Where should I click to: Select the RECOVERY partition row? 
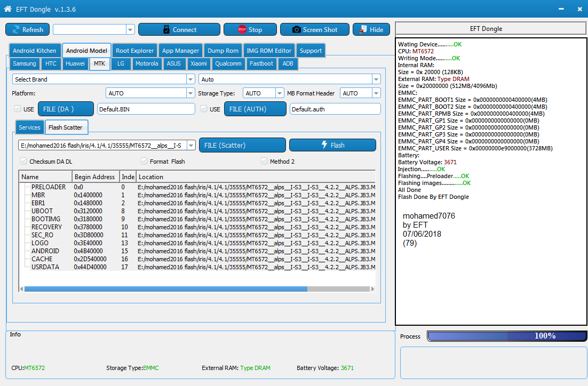[197, 227]
